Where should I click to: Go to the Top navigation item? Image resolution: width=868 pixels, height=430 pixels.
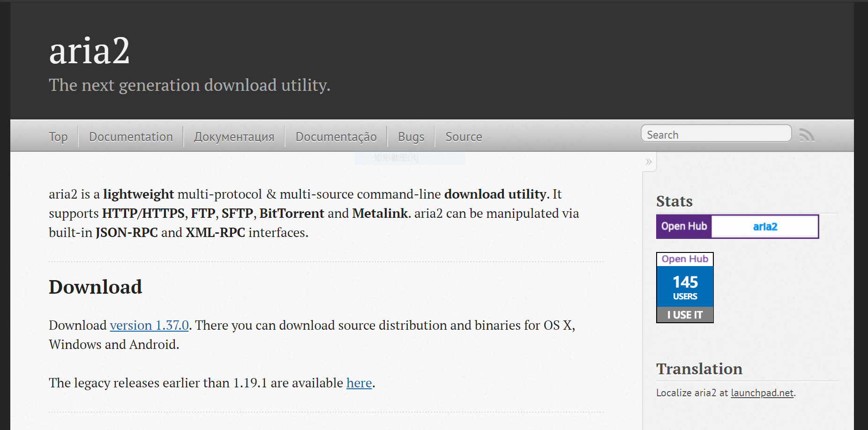tap(58, 137)
